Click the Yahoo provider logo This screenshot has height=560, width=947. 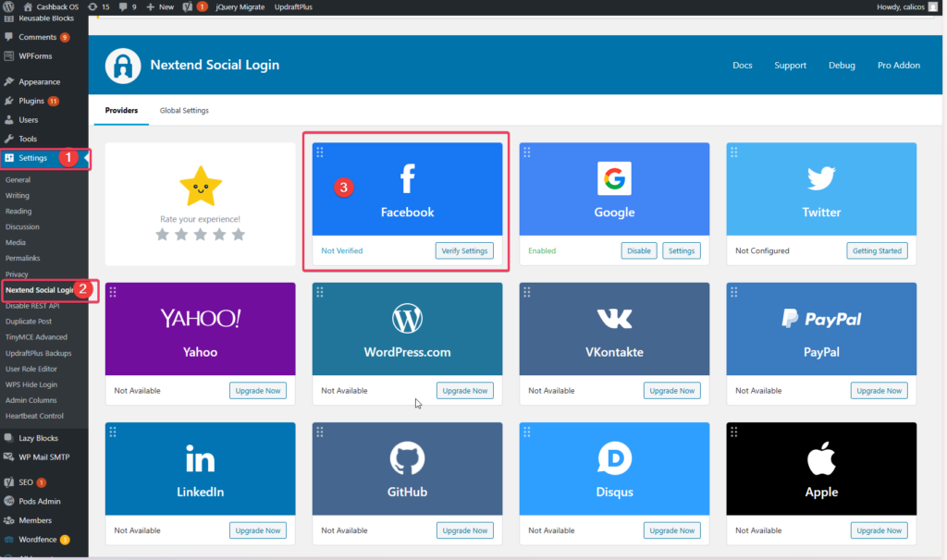click(201, 318)
